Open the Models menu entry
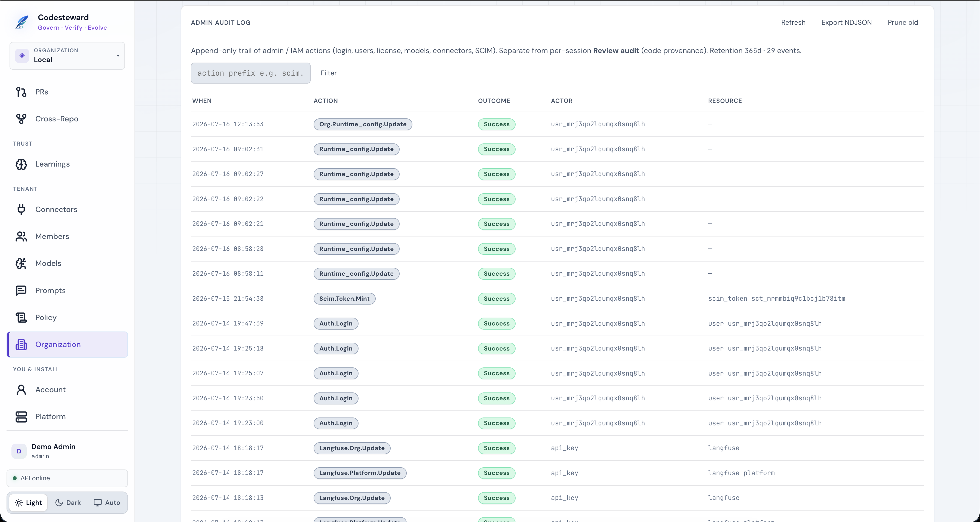The image size is (980, 522). (67, 264)
